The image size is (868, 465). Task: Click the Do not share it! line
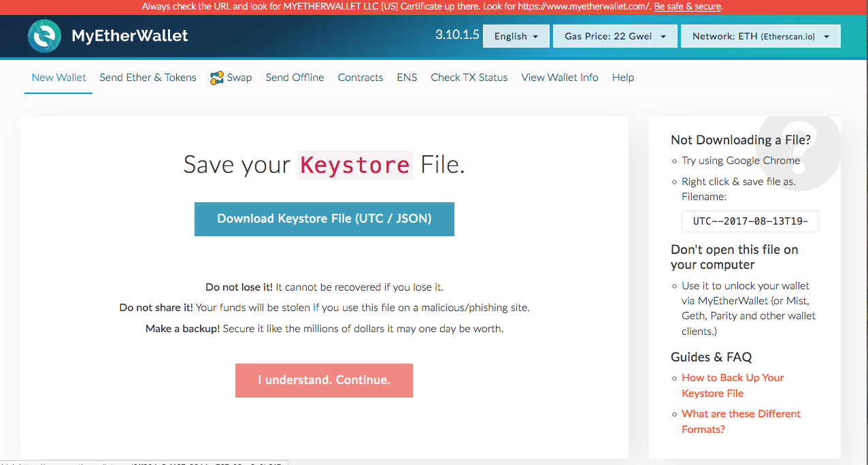coord(324,308)
